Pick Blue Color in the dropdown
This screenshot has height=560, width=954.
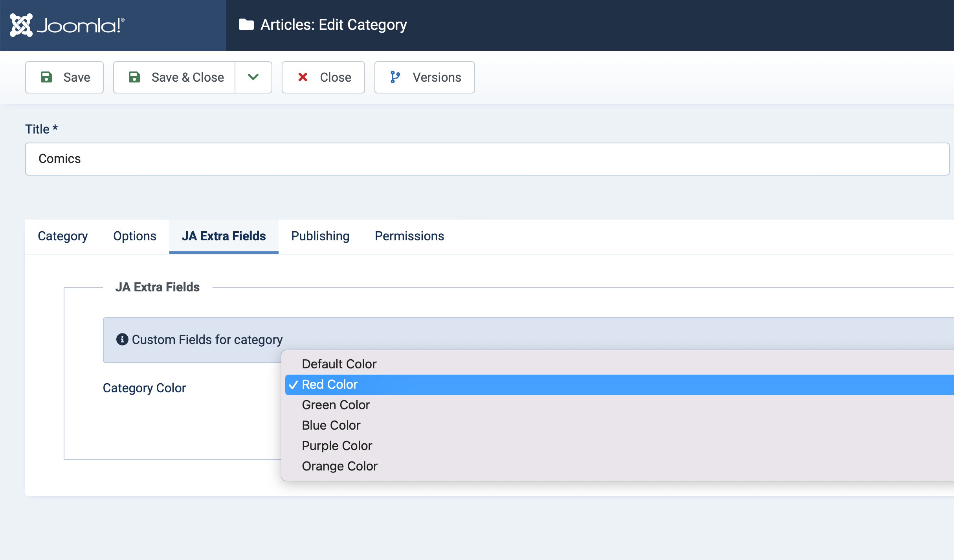coord(331,425)
